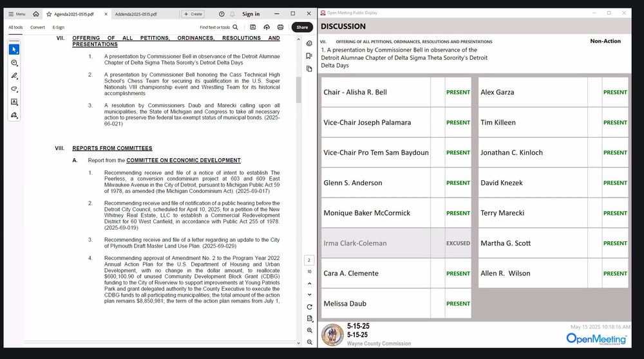Click David Knezek row
The width and height of the screenshot is (644, 359).
pos(553,183)
